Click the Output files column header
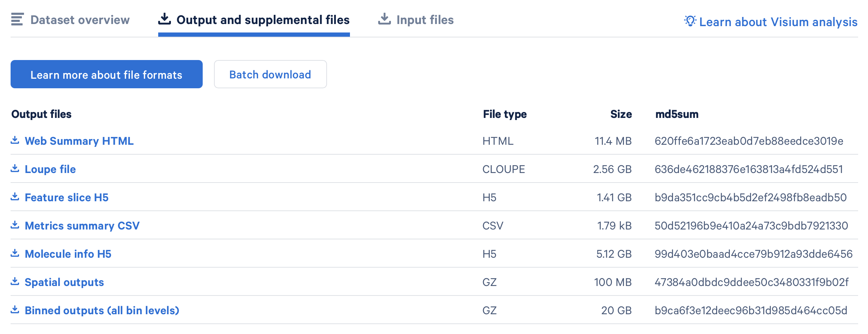868x334 pixels. coord(41,114)
